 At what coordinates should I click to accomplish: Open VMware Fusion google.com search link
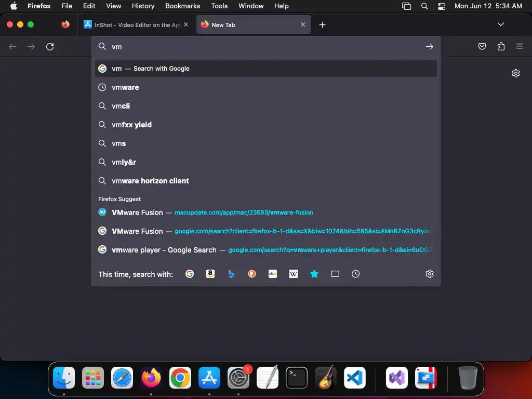click(266, 231)
